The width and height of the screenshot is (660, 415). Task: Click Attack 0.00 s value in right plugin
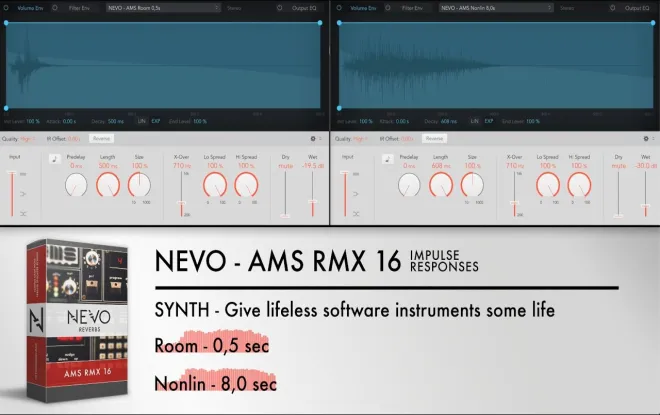(402, 121)
